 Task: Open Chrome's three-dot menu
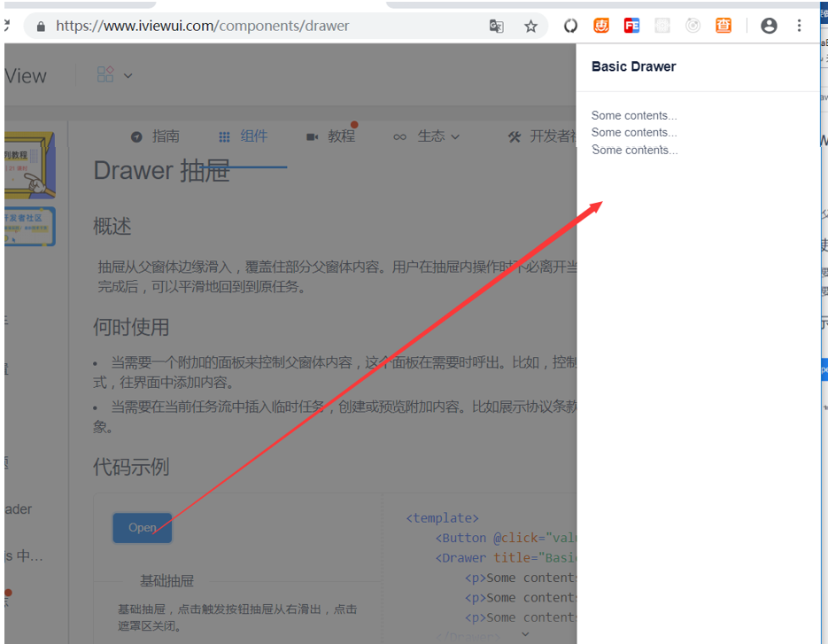799,26
